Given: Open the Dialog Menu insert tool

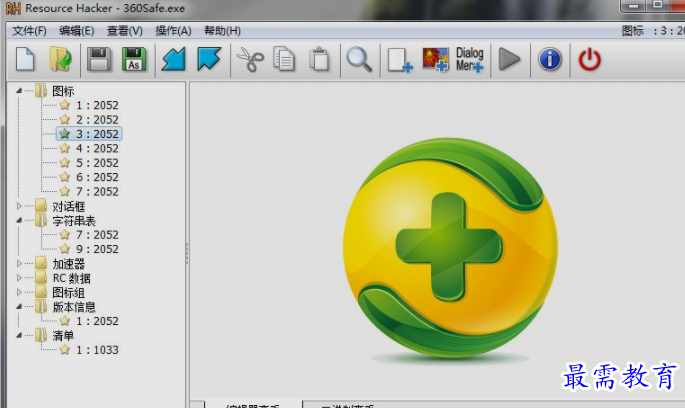Looking at the screenshot, I should tap(470, 59).
